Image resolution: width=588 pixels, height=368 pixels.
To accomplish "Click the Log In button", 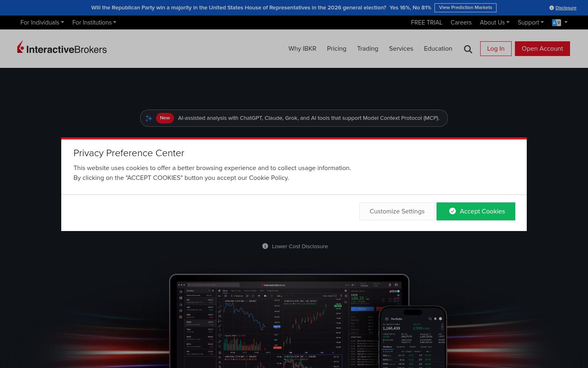I will (x=496, y=49).
